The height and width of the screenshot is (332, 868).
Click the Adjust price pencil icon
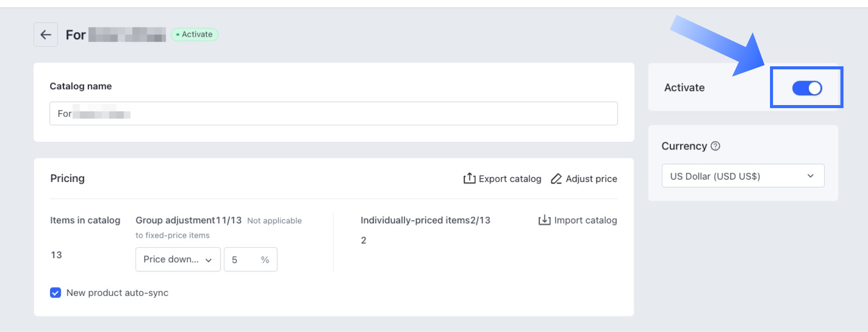pyautogui.click(x=557, y=178)
